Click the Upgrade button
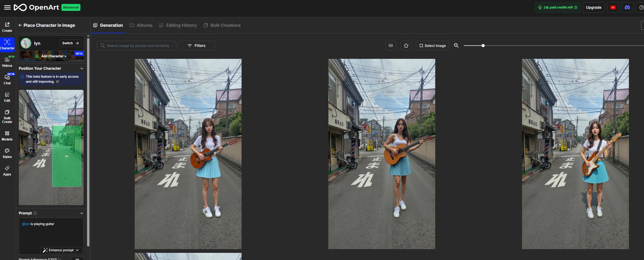Viewport: 644px width, 260px height. coord(593,7)
